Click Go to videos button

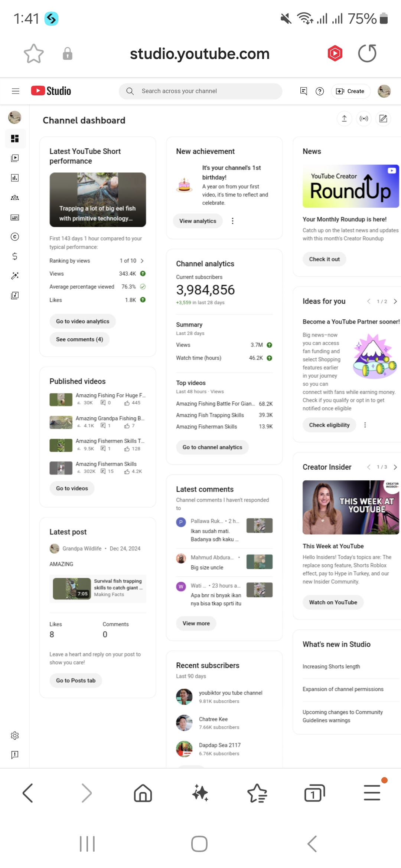pyautogui.click(x=72, y=489)
